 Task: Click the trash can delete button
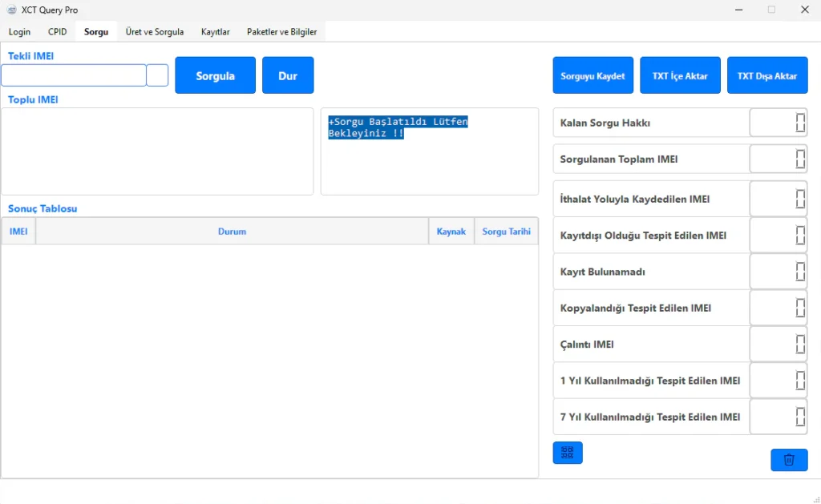(789, 460)
